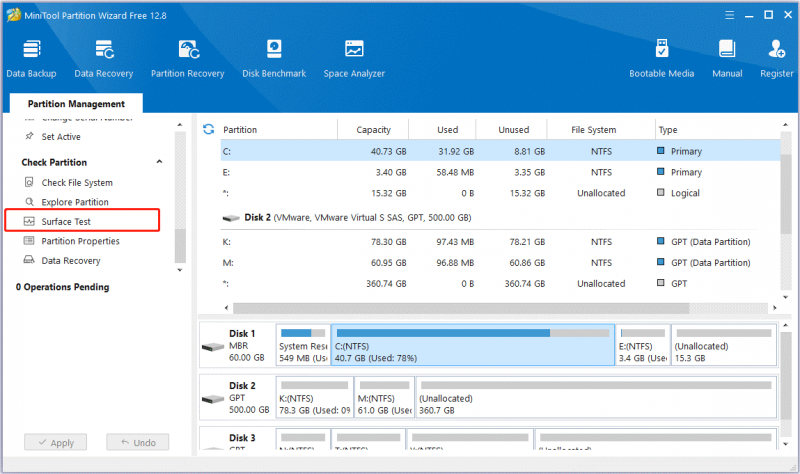Click the sidebar's down arrow
The width and height of the screenshot is (800, 474).
coord(180,270)
